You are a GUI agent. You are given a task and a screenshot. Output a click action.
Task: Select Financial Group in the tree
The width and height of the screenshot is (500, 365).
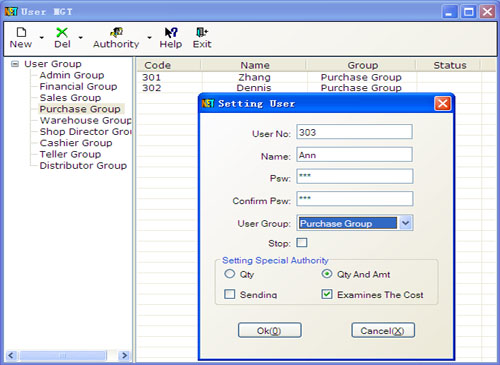click(x=78, y=86)
